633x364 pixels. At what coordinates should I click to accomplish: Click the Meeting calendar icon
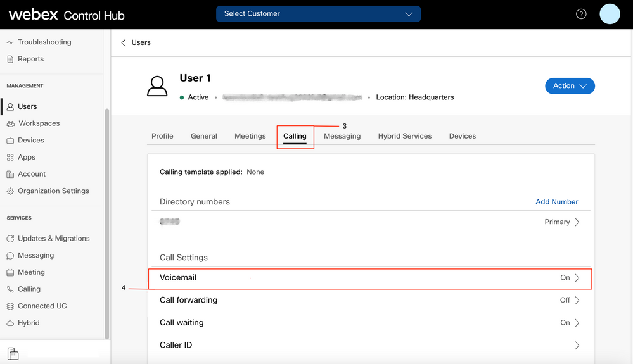pyautogui.click(x=10, y=272)
